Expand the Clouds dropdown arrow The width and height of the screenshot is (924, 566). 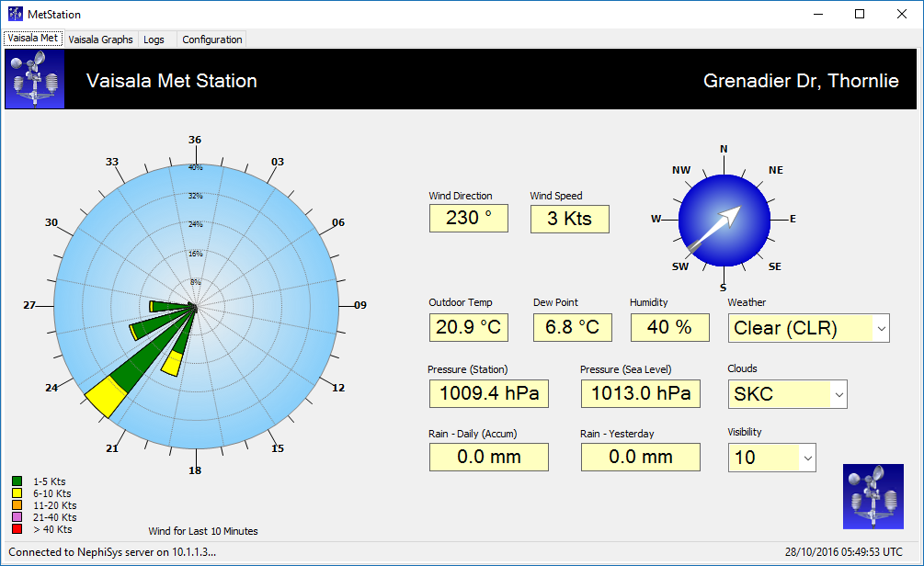[x=839, y=394]
